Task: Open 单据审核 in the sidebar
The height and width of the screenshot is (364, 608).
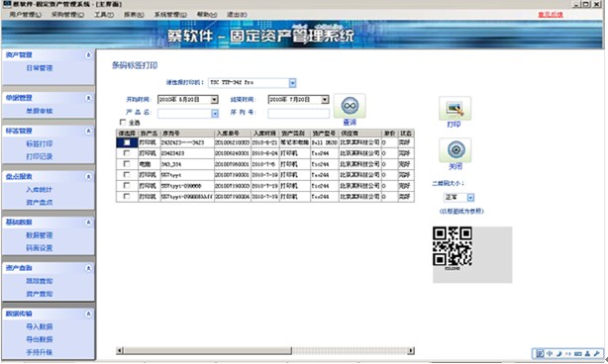Action: click(40, 111)
